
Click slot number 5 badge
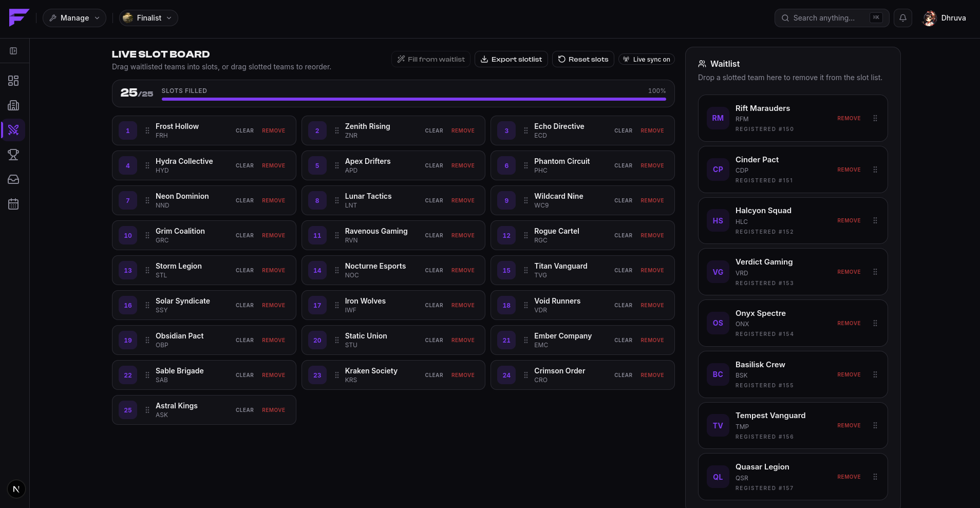point(317,165)
